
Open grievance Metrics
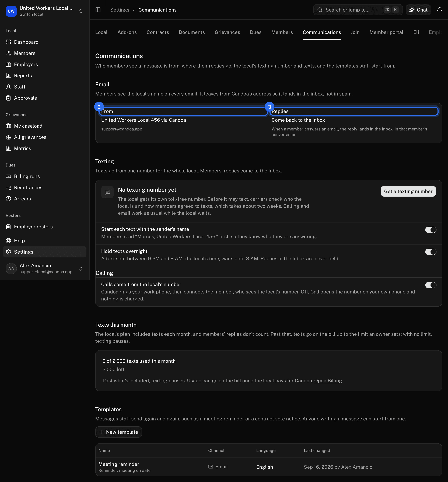tap(45, 148)
